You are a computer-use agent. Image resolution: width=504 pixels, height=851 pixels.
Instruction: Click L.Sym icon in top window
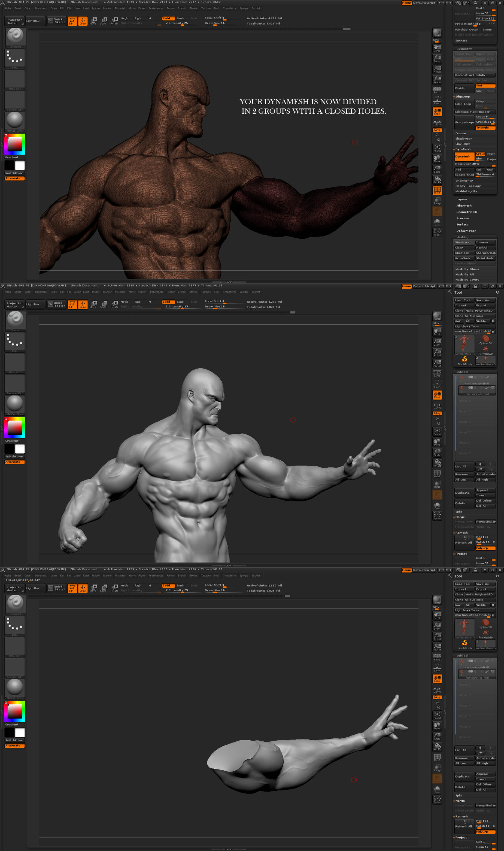437,122
